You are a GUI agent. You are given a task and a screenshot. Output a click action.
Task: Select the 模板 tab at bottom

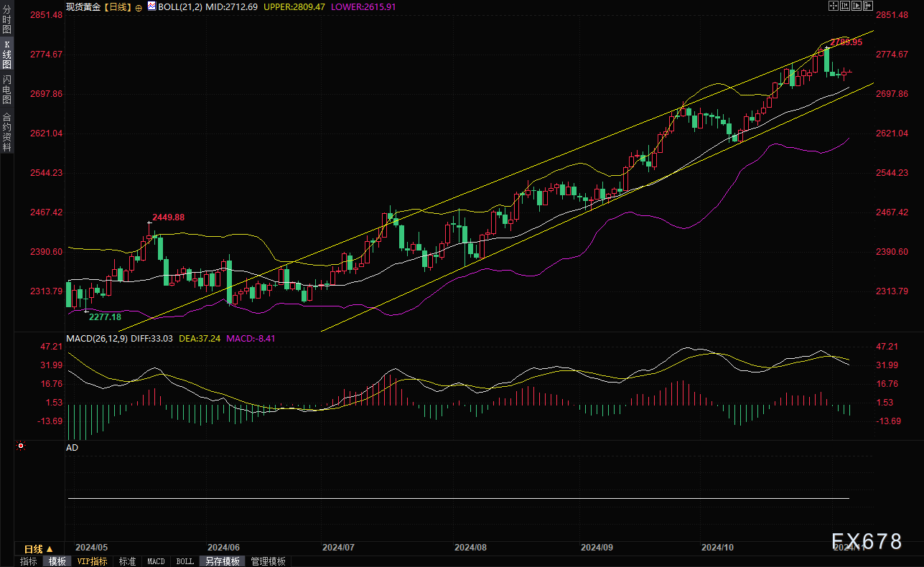tap(57, 561)
